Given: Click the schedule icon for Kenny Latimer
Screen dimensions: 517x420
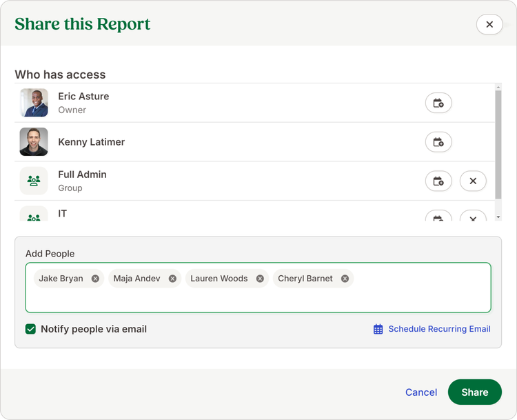Looking at the screenshot, I should pyautogui.click(x=438, y=142).
